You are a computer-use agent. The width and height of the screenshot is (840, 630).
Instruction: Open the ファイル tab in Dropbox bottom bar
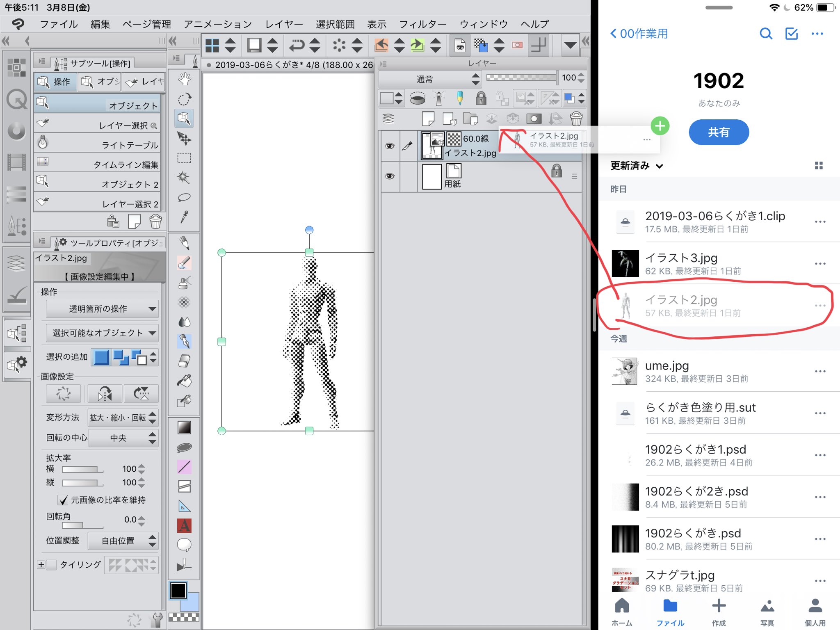click(670, 613)
